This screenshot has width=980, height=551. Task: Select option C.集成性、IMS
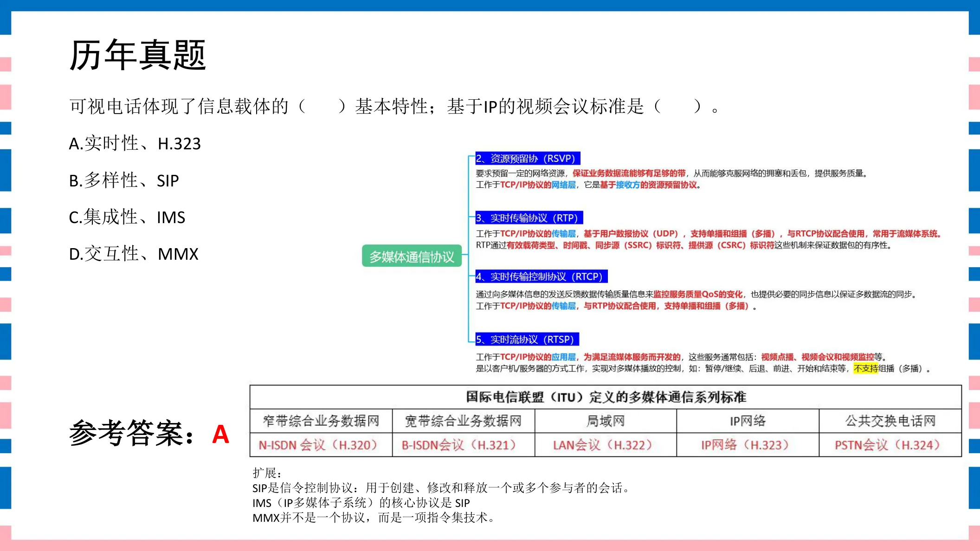pyautogui.click(x=127, y=217)
